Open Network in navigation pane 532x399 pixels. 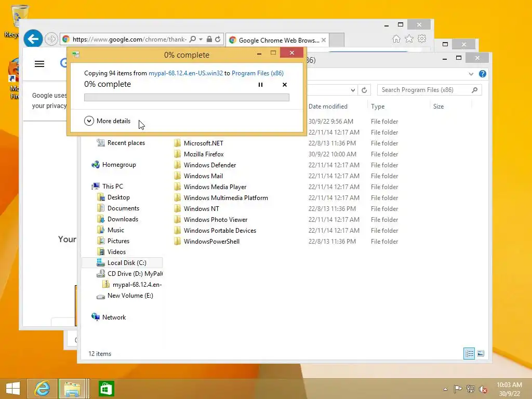click(x=109, y=317)
